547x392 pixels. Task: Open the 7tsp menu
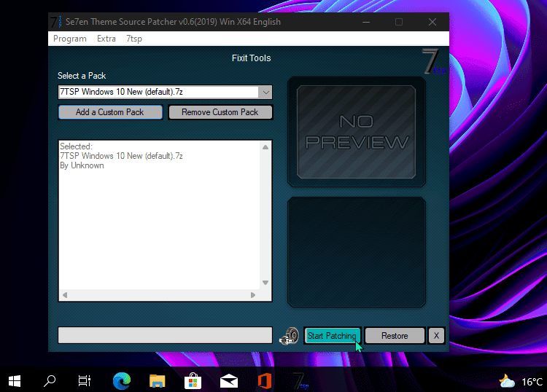pyautogui.click(x=134, y=39)
